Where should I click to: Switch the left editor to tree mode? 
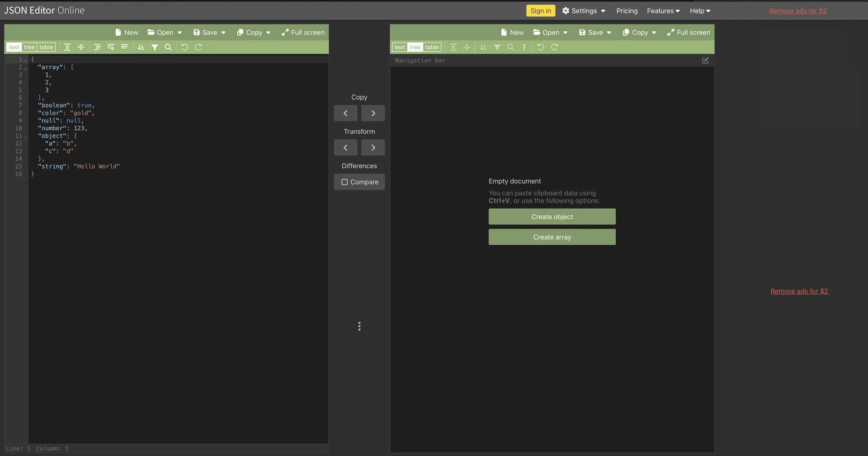point(29,47)
